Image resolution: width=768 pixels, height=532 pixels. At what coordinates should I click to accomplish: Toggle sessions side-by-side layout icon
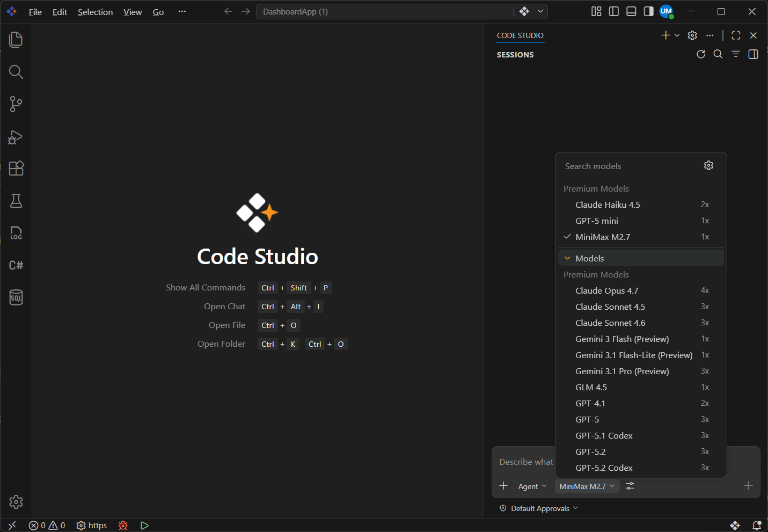click(754, 54)
